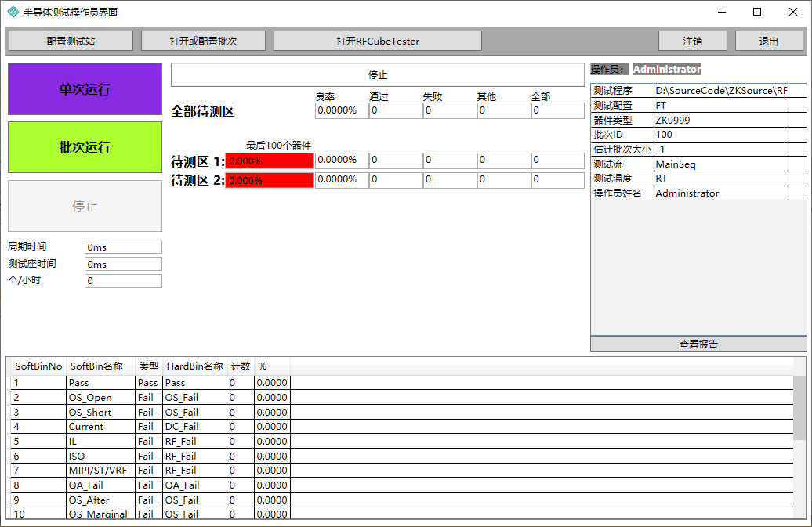Screen dimensions: 812x527
Task: Click DC_Fail HardBin cell
Action: [195, 427]
